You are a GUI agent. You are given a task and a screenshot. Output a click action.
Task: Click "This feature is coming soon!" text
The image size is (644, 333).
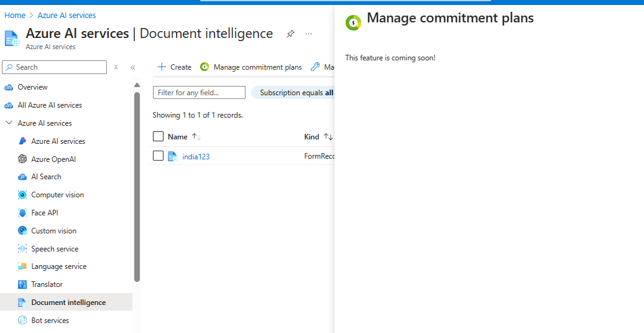[x=390, y=58]
